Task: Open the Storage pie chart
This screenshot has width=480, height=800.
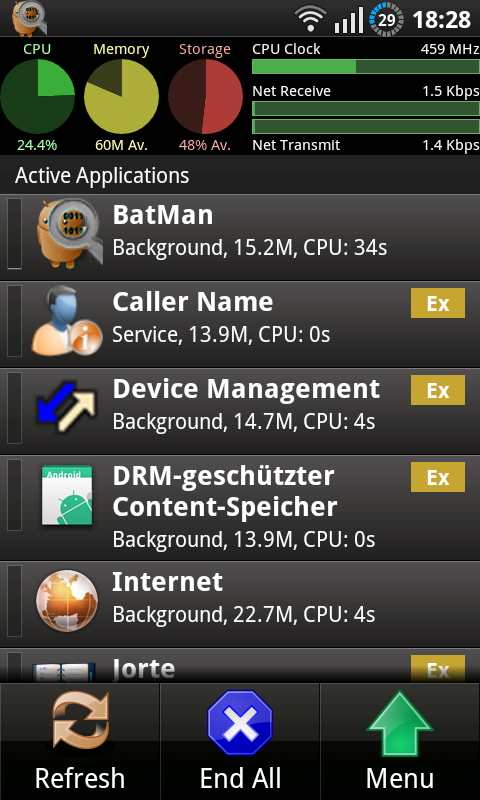Action: [x=206, y=96]
